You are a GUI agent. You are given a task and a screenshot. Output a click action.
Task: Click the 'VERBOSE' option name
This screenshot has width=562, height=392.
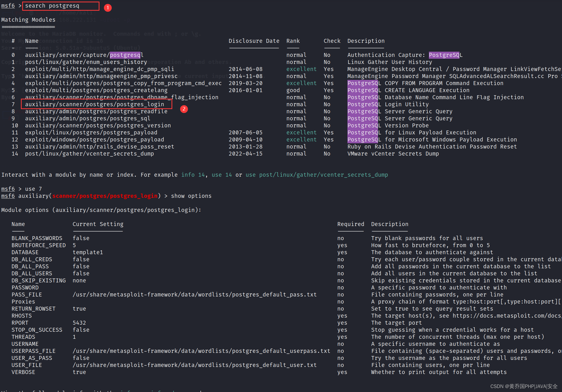(23, 372)
